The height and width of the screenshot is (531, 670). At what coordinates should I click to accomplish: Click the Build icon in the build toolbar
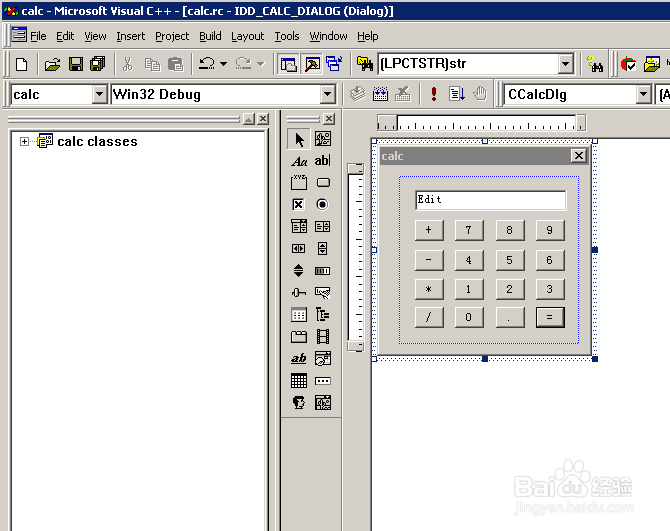(x=380, y=94)
